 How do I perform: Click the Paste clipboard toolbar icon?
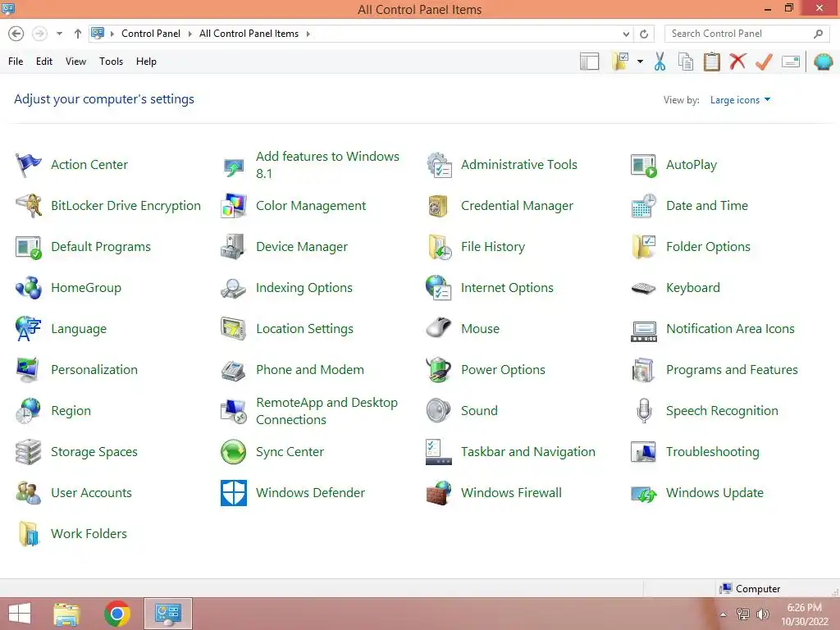coord(711,62)
